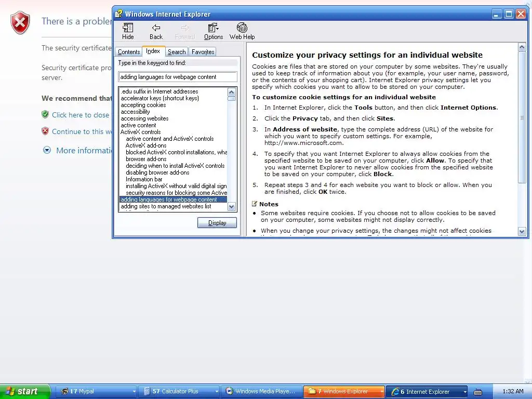The width and height of the screenshot is (532, 399).
Task: Click the Windows Explorer taskbar group
Action: (344, 391)
